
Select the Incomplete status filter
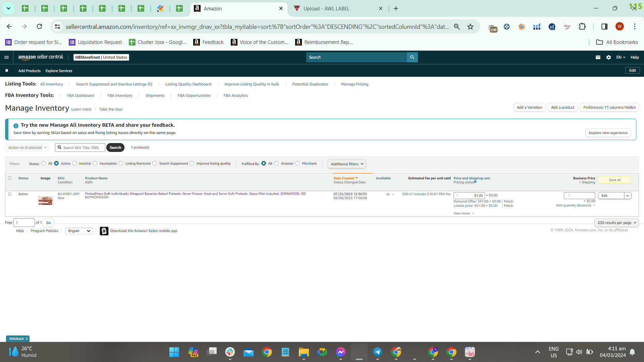(x=95, y=164)
